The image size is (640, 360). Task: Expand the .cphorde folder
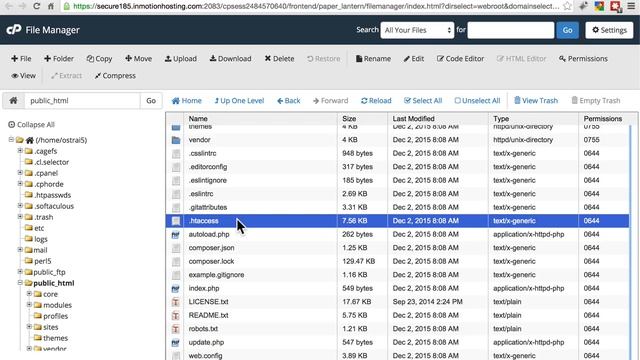pyautogui.click(x=20, y=184)
